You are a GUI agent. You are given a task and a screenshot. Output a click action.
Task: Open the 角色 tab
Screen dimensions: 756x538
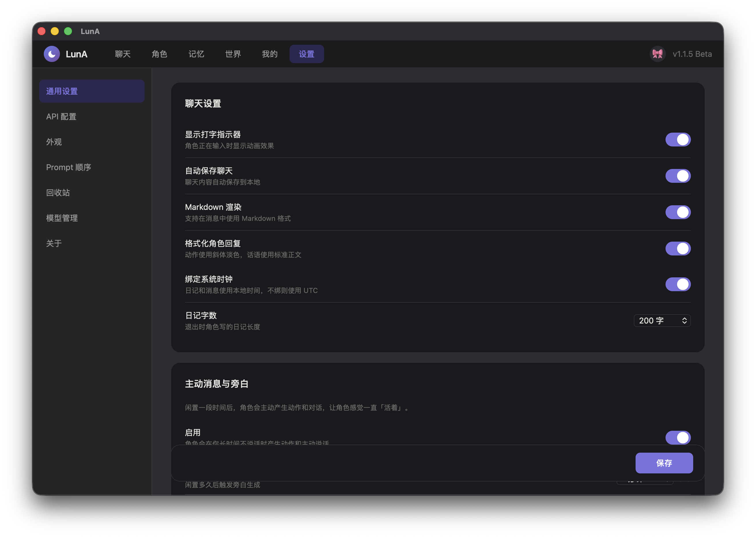[160, 54]
